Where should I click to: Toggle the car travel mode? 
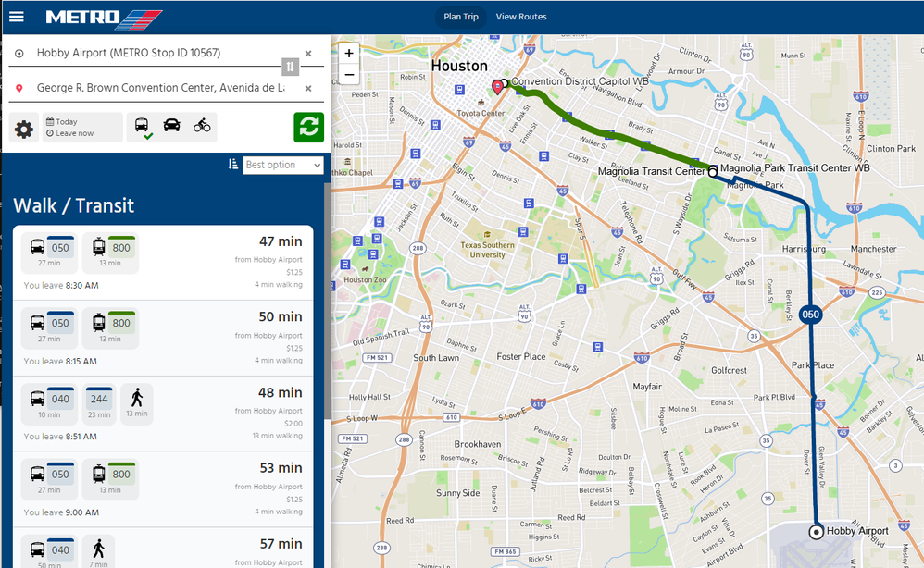pos(171,126)
